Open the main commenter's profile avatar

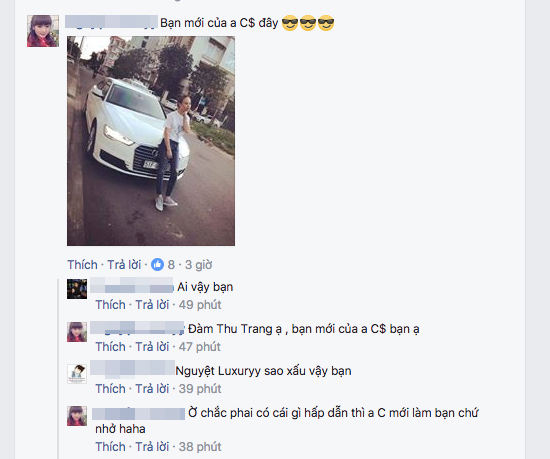pos(43,31)
